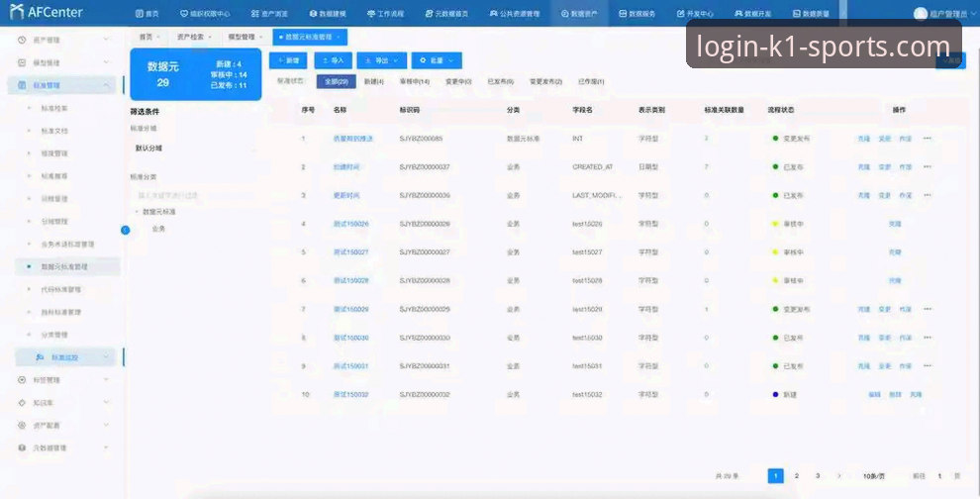This screenshot has width=980, height=499.
Task: Go to page 3 in pagination
Action: [818, 476]
